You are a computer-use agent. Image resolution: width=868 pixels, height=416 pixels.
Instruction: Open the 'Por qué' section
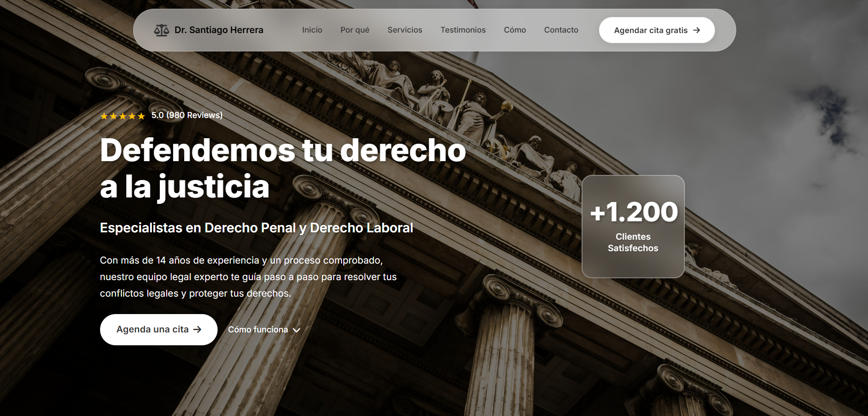(354, 30)
